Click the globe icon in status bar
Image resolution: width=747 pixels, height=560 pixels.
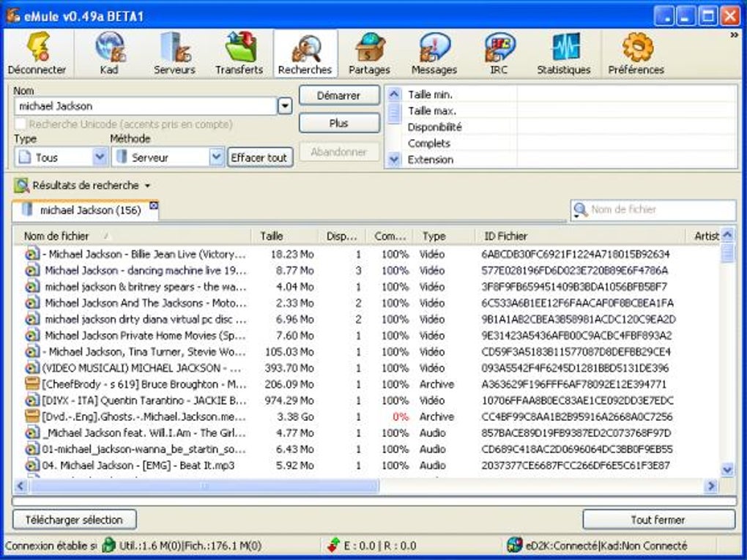109,545
